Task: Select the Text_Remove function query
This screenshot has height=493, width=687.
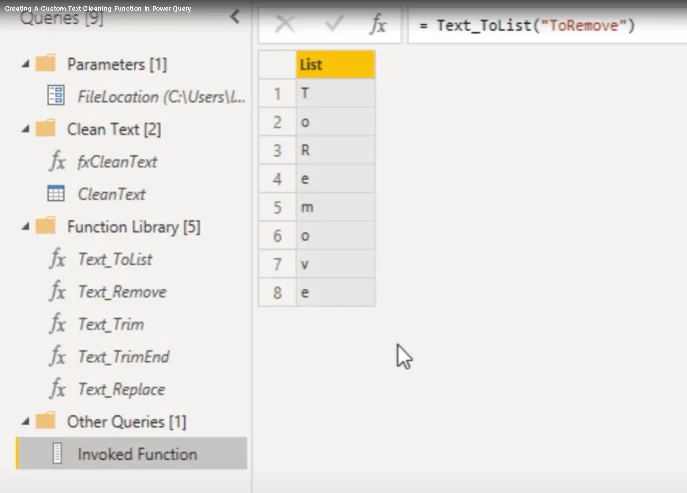Action: coord(122,292)
